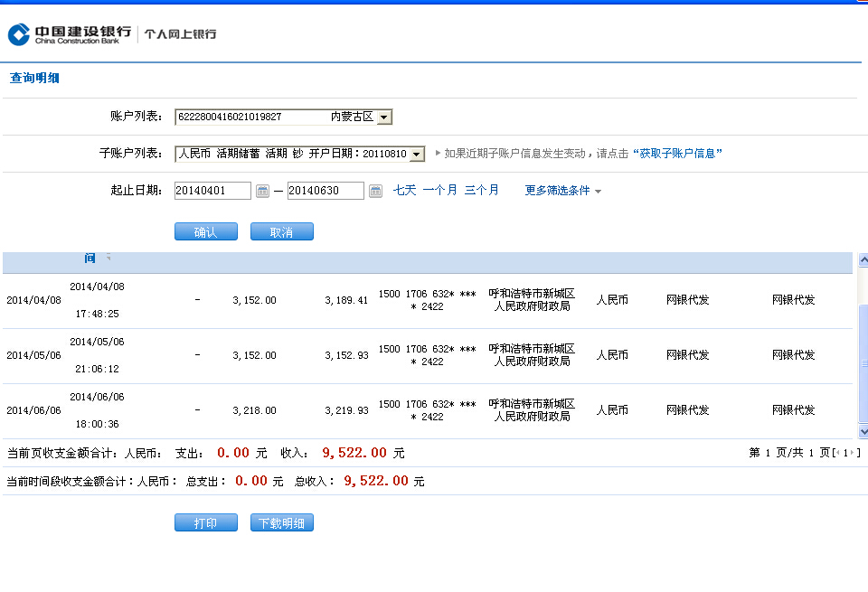The image size is (868, 592).
Task: Click the start date field showing 20140401
Action: click(x=212, y=191)
